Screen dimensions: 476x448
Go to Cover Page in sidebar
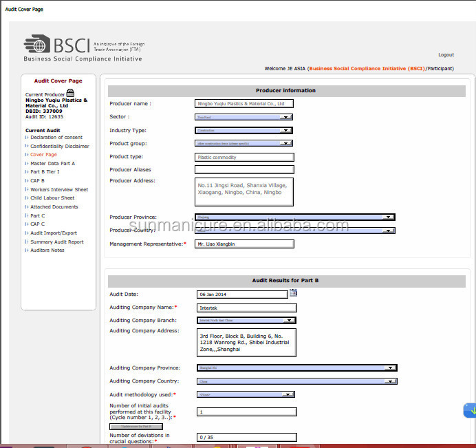(43, 154)
